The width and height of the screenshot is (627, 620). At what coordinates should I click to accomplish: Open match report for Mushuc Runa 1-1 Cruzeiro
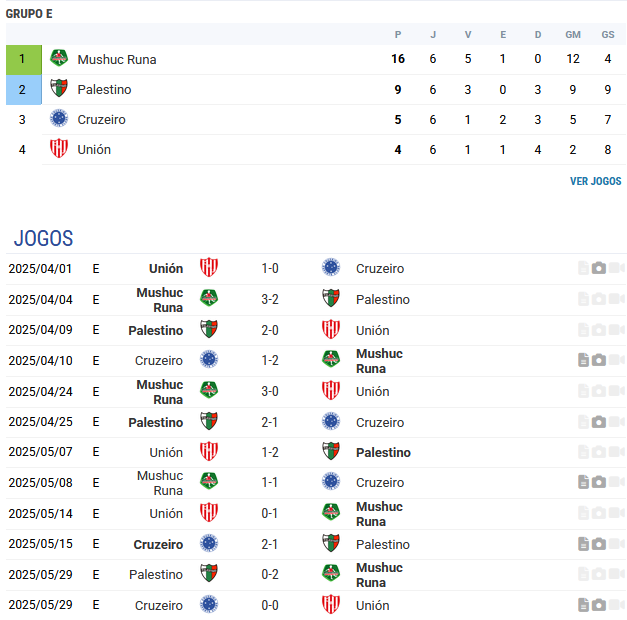click(583, 482)
